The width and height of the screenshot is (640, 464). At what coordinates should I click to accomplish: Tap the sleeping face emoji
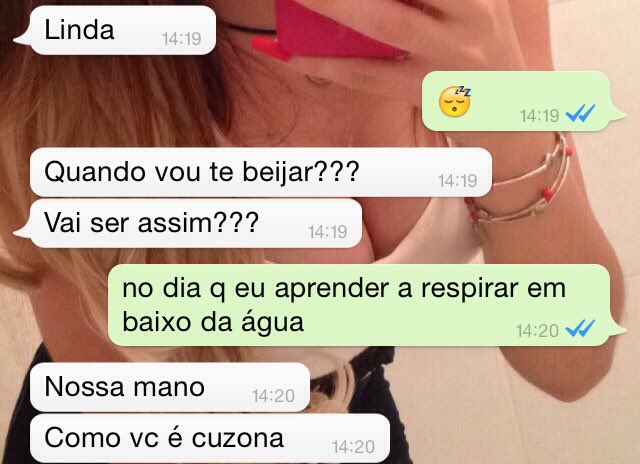click(455, 101)
